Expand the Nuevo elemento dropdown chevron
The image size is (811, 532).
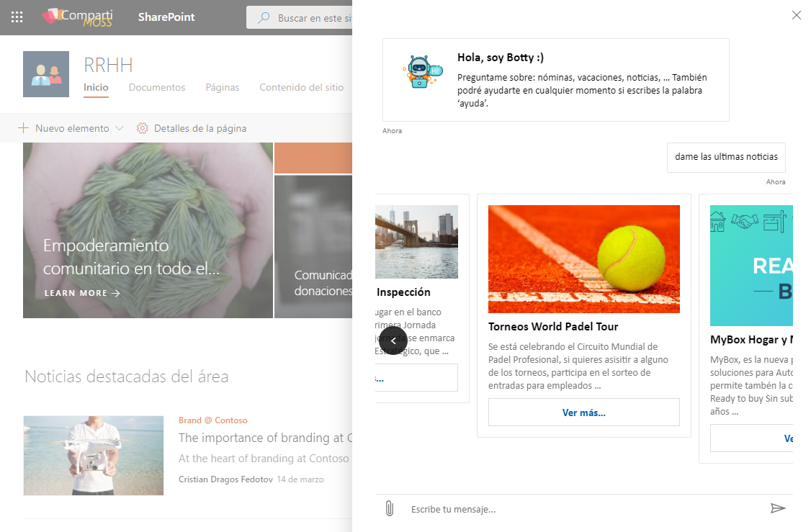pyautogui.click(x=120, y=128)
